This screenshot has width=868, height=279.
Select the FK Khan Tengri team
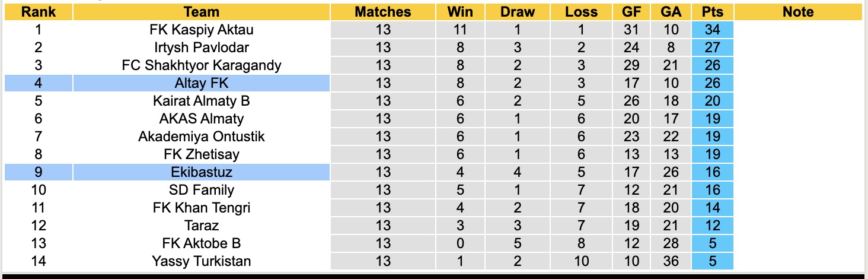tap(202, 208)
